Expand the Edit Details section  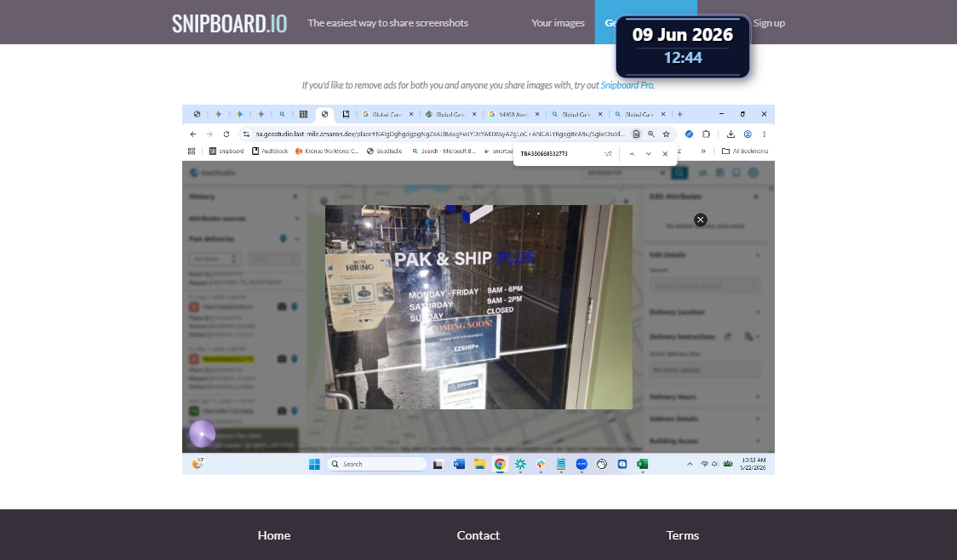click(758, 255)
